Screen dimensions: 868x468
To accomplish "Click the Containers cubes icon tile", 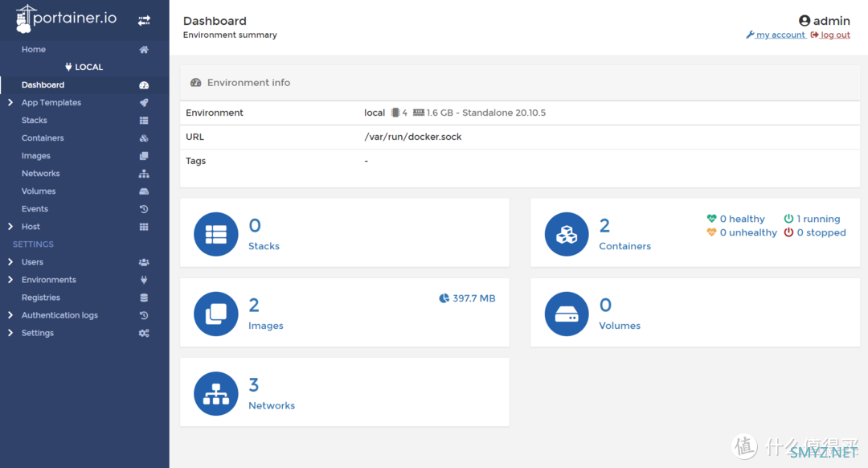I will [567, 234].
